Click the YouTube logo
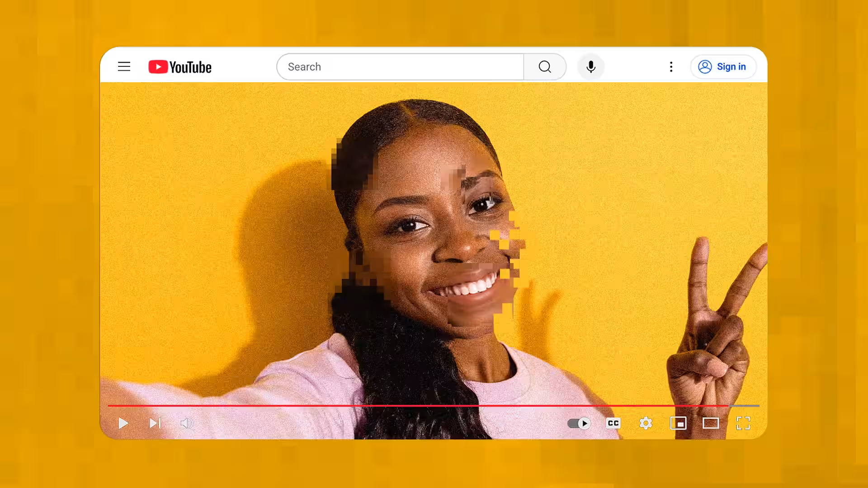This screenshot has width=868, height=488. pos(180,67)
